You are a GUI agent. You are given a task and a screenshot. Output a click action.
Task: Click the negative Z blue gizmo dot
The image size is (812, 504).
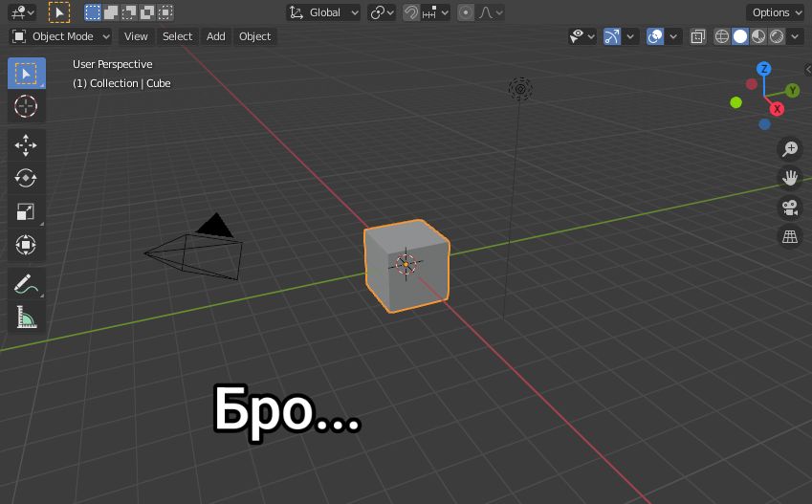click(x=764, y=124)
